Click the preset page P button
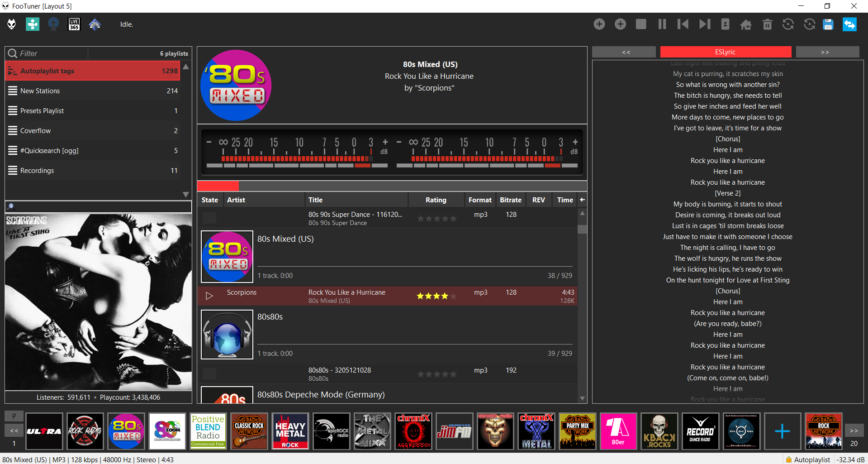Viewport: 868px width, 464px height. tap(14, 416)
